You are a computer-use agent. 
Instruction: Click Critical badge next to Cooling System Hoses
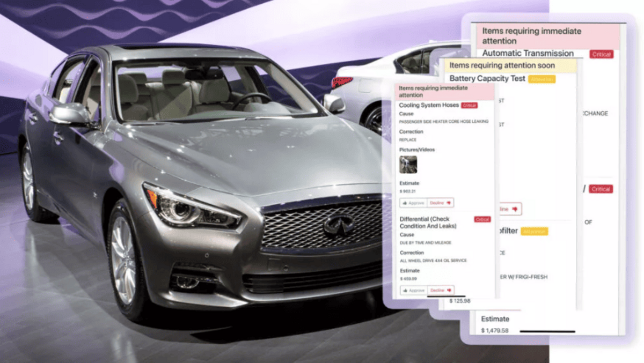tap(469, 106)
